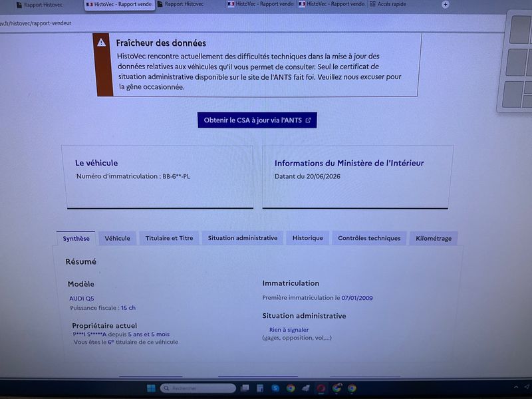532x399 pixels.
Task: Click 'Obtenir le CSA à jour via l'ANTS'
Action: coord(257,120)
